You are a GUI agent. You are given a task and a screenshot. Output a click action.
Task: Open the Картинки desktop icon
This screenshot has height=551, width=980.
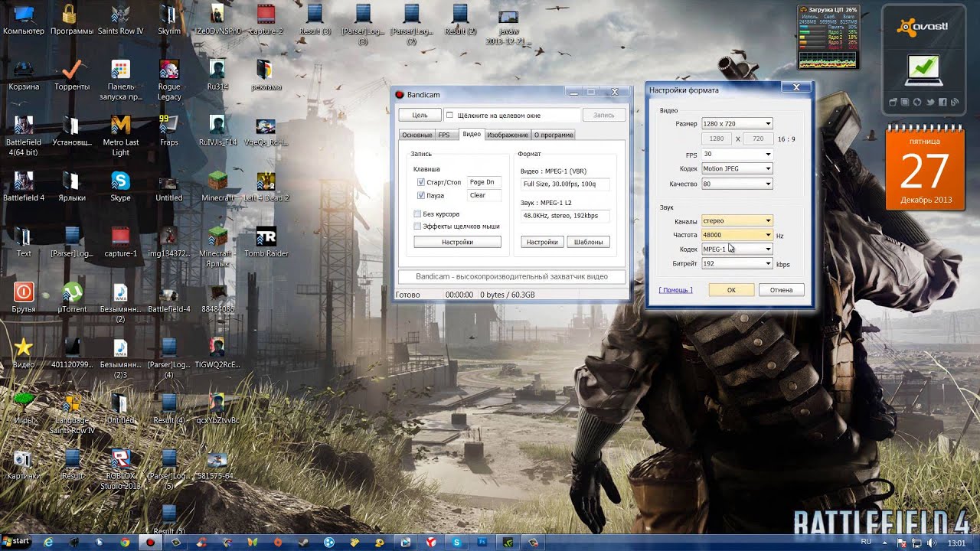(x=24, y=464)
